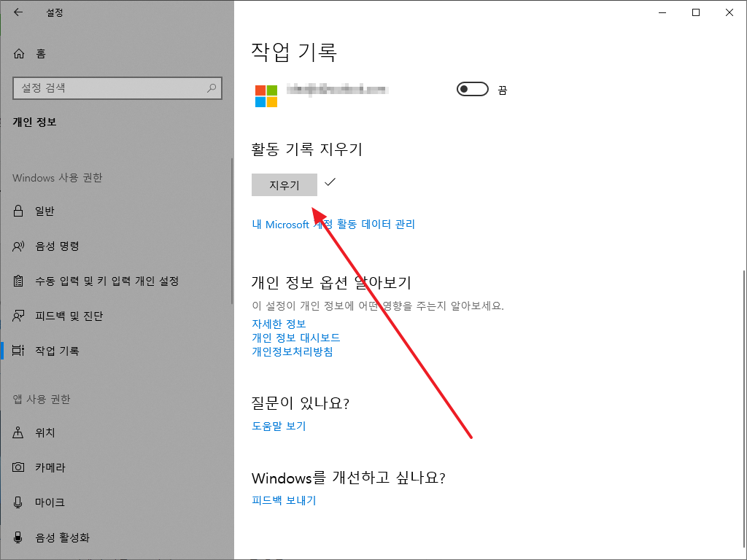Select the 음성 명령 sidebar item
747x560 pixels.
point(54,246)
